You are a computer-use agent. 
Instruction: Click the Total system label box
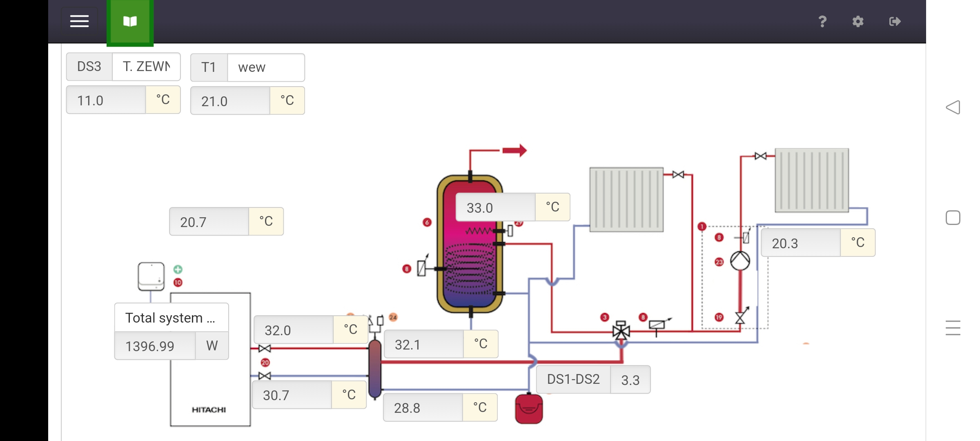pos(171,318)
